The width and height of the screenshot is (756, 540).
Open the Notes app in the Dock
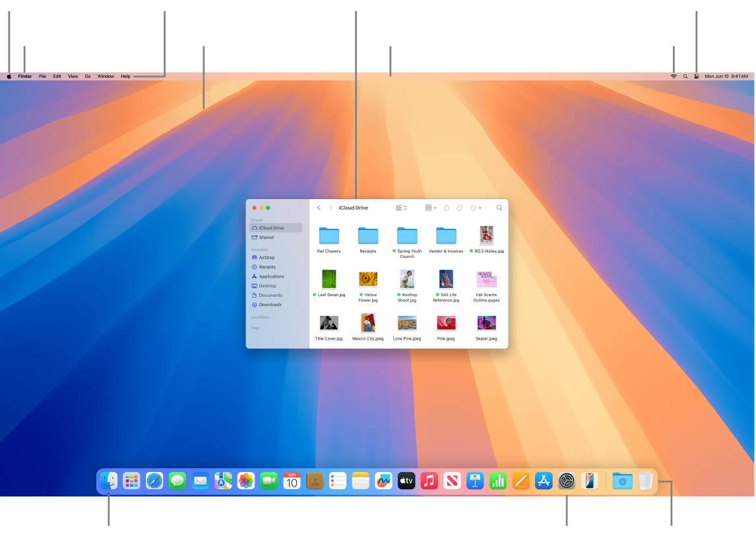(x=361, y=481)
